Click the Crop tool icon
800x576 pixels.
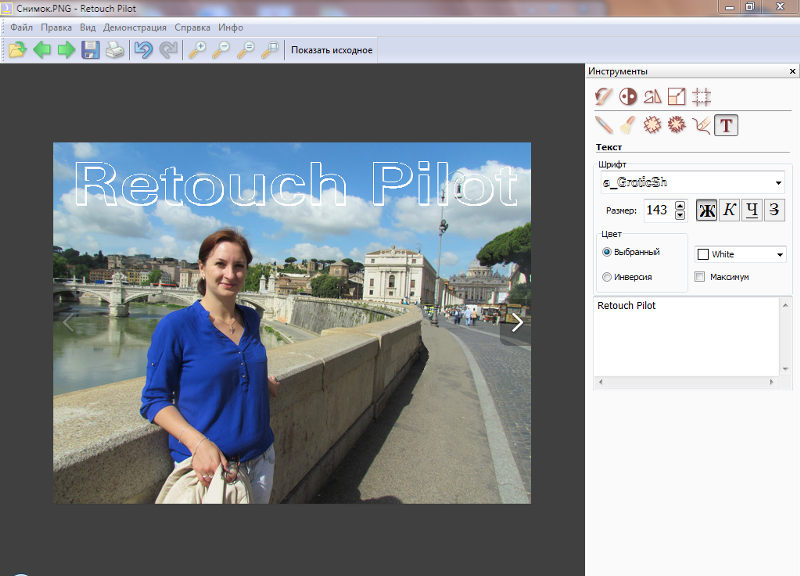point(702,97)
